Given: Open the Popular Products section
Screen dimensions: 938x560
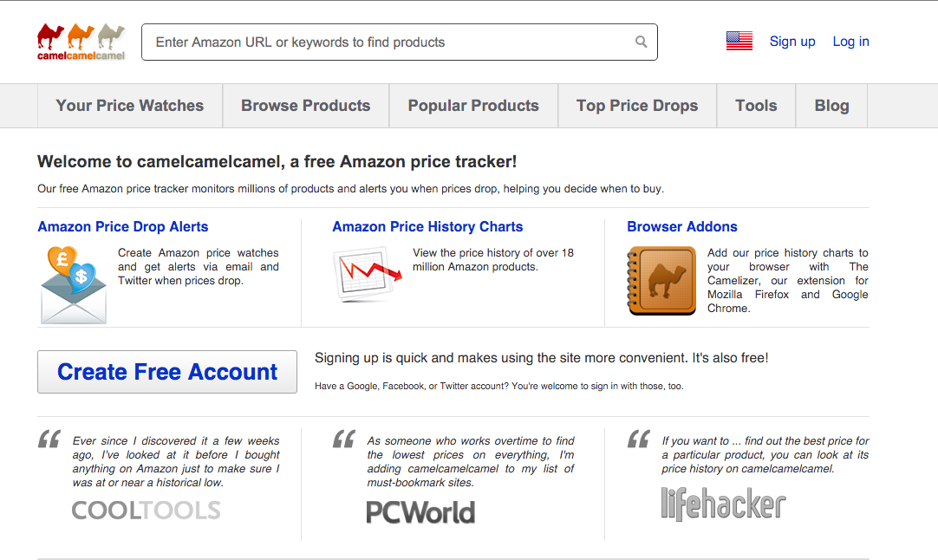Looking at the screenshot, I should click(473, 105).
